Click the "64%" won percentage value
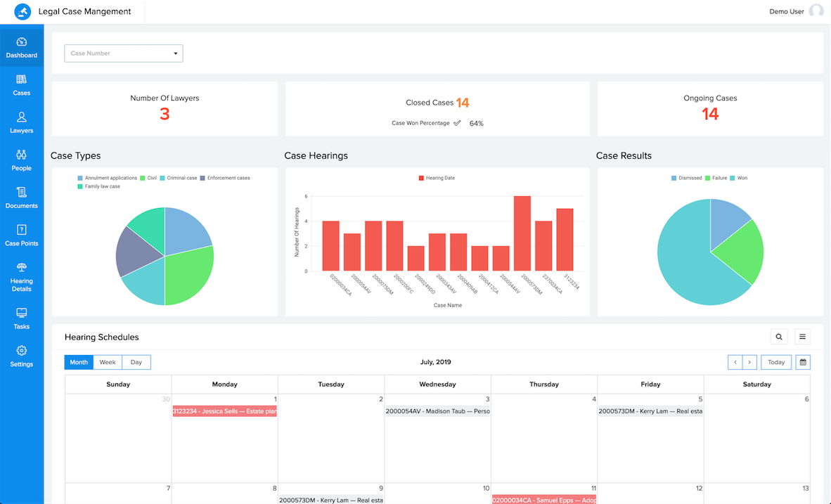The height and width of the screenshot is (504, 831). coord(477,124)
